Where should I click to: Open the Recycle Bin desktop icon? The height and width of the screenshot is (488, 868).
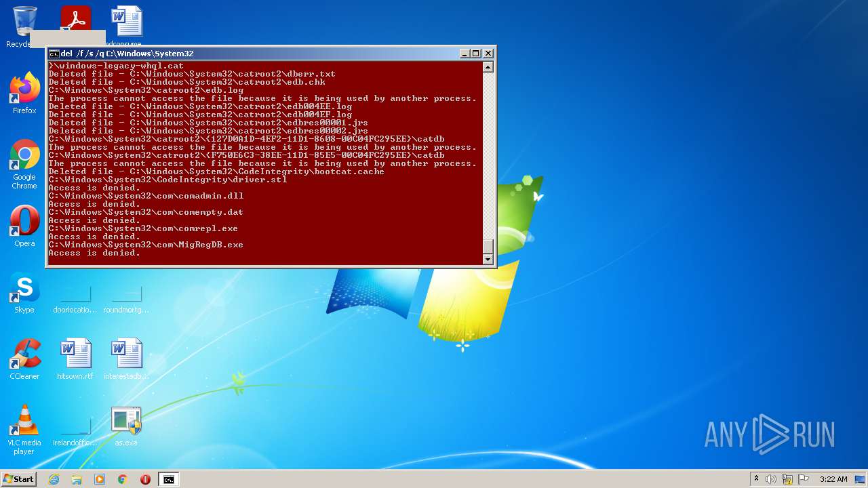point(24,22)
